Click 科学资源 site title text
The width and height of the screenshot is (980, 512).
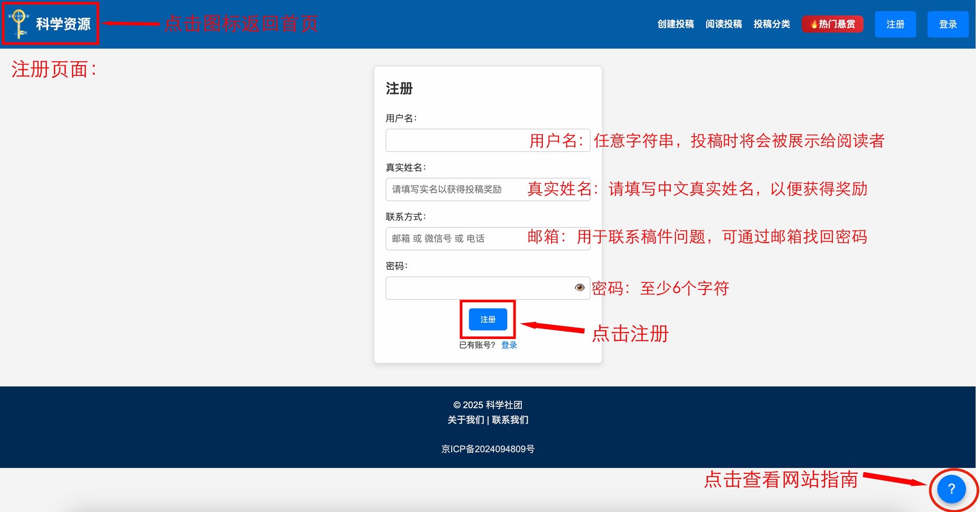click(63, 24)
